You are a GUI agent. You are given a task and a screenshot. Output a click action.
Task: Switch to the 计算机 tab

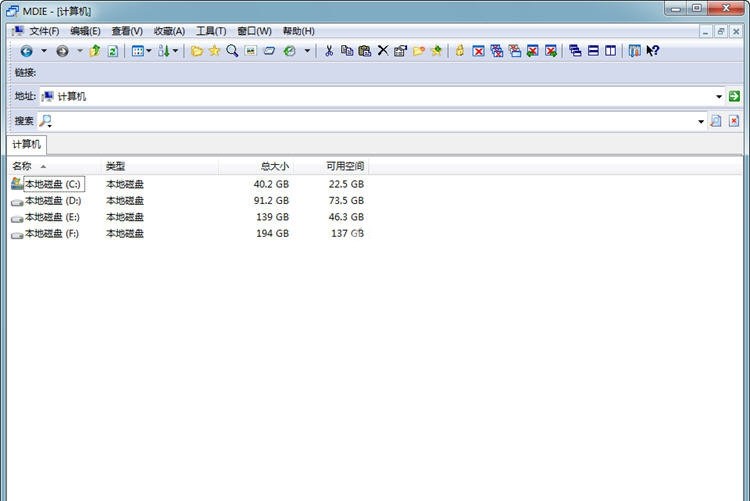coord(27,144)
